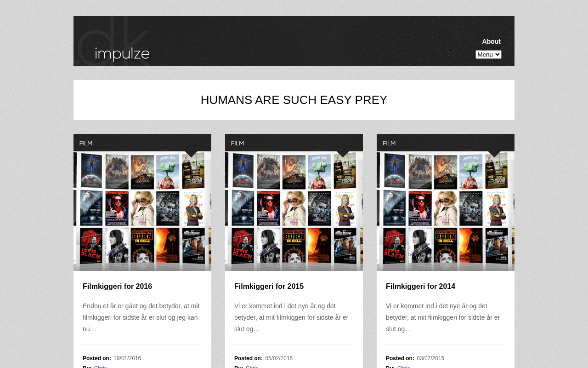The image size is (588, 368).
Task: Open the Filmkiggeri for 2016 post title
Action: pos(117,287)
